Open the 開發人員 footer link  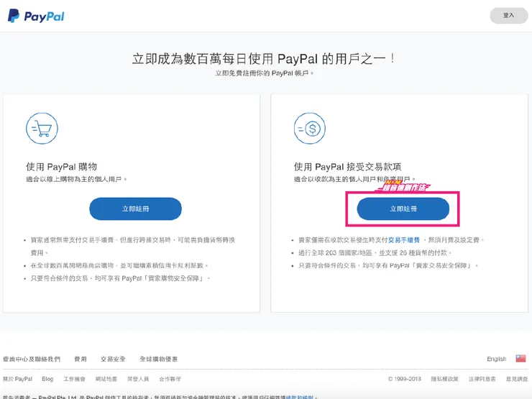point(138,379)
